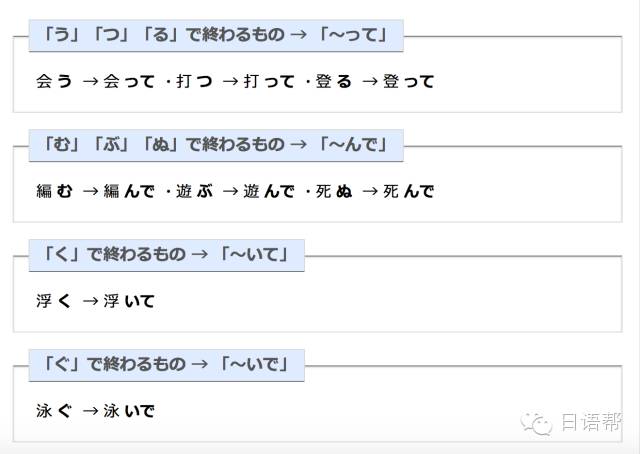Click the conjugated form 打って
Image resolution: width=640 pixels, height=454 pixels.
pyautogui.click(x=269, y=81)
